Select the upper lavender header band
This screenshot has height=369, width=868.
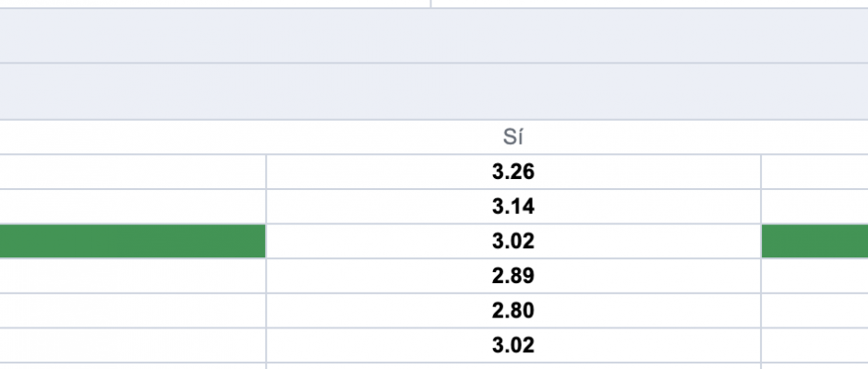pyautogui.click(x=434, y=35)
